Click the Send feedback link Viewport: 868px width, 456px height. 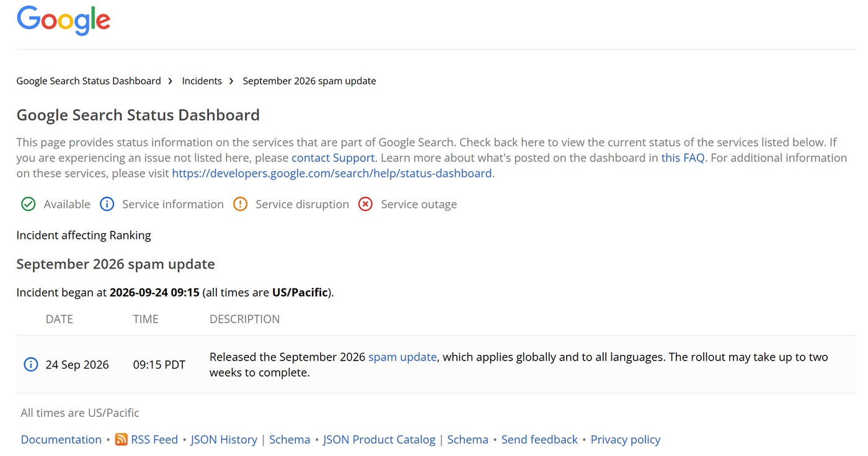[539, 439]
